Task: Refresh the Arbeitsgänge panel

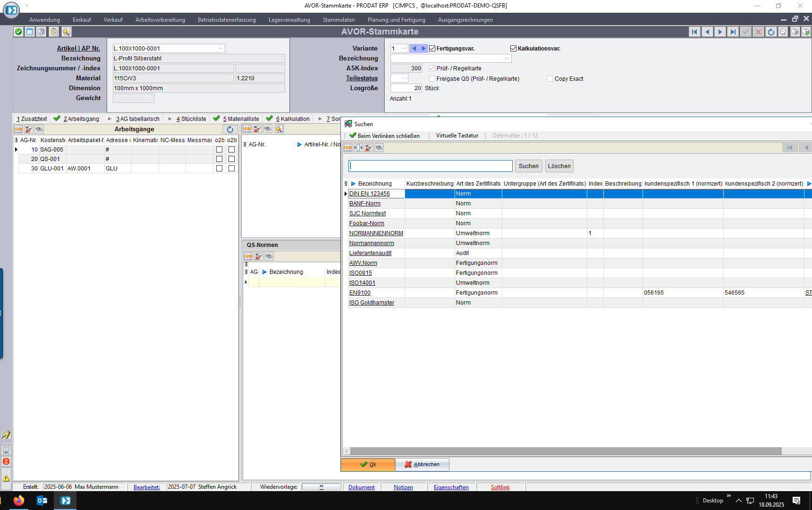Action: pyautogui.click(x=230, y=129)
